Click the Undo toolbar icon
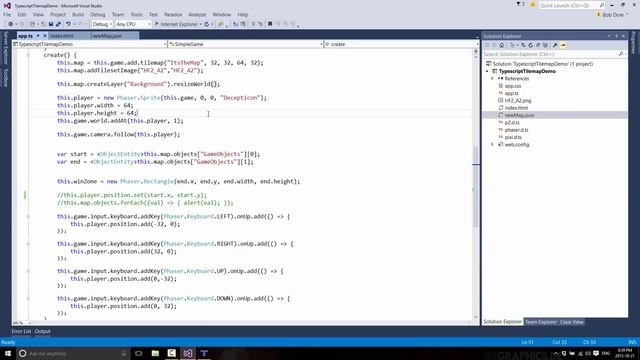This screenshot has height=360, width=640. (68, 24)
